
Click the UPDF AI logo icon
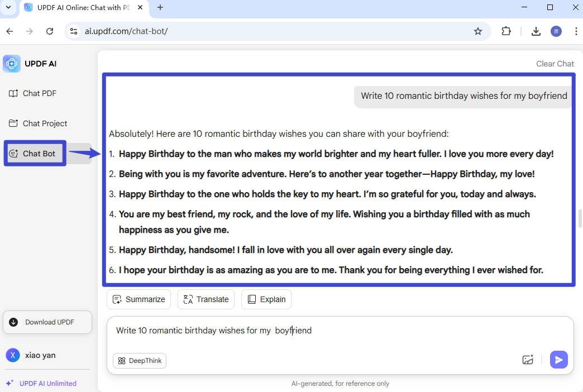(x=12, y=64)
